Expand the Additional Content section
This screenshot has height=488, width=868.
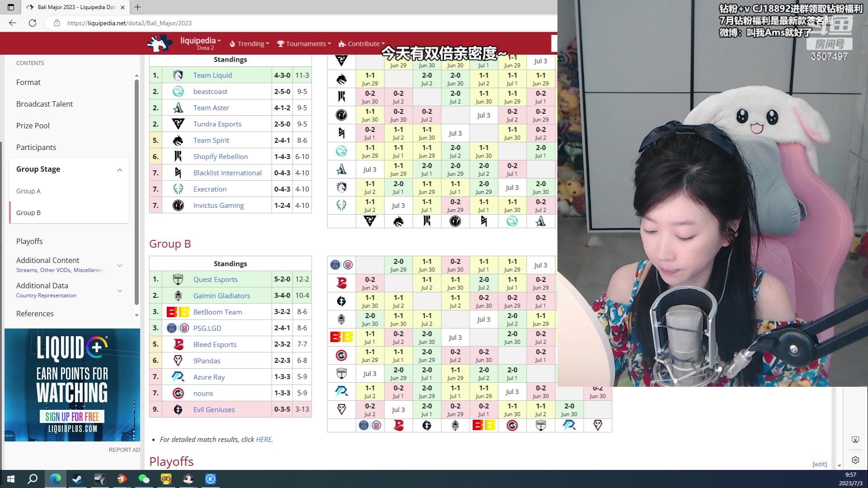[x=120, y=265]
